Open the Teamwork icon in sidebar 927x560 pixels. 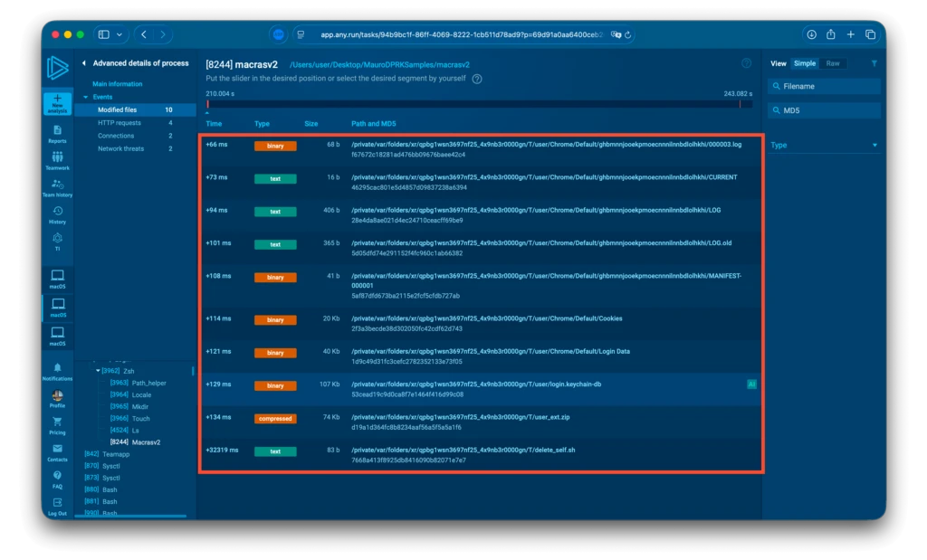(x=57, y=161)
